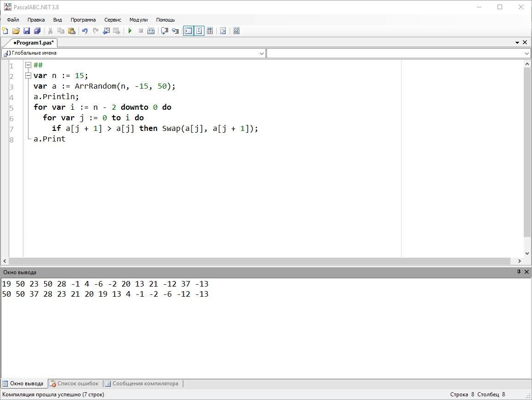This screenshot has width=532, height=400.
Task: Click the step over debug icon
Action: click(164, 31)
